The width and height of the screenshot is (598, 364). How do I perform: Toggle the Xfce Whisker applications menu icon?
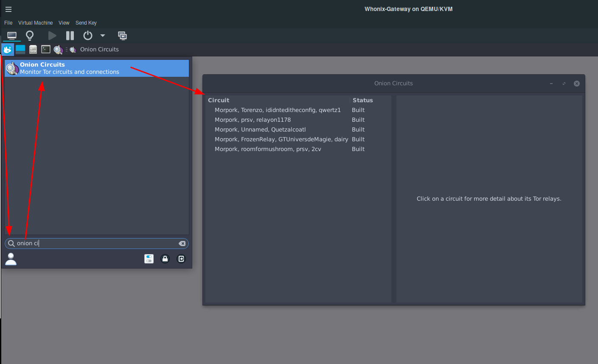8,50
